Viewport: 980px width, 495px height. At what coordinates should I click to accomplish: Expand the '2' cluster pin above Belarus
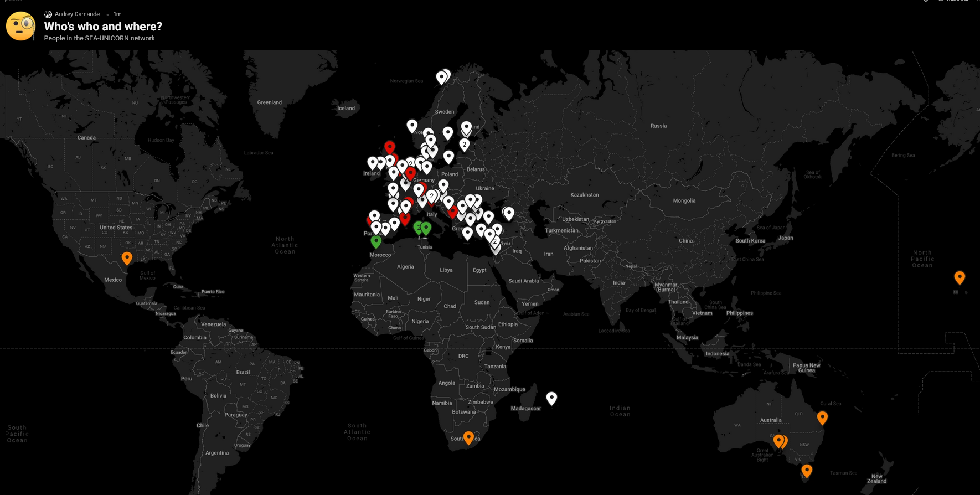[464, 145]
